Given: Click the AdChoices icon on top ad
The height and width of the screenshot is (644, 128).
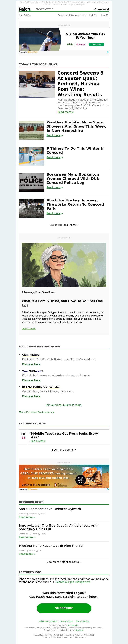Looking at the screenshot, I should (108, 52).
